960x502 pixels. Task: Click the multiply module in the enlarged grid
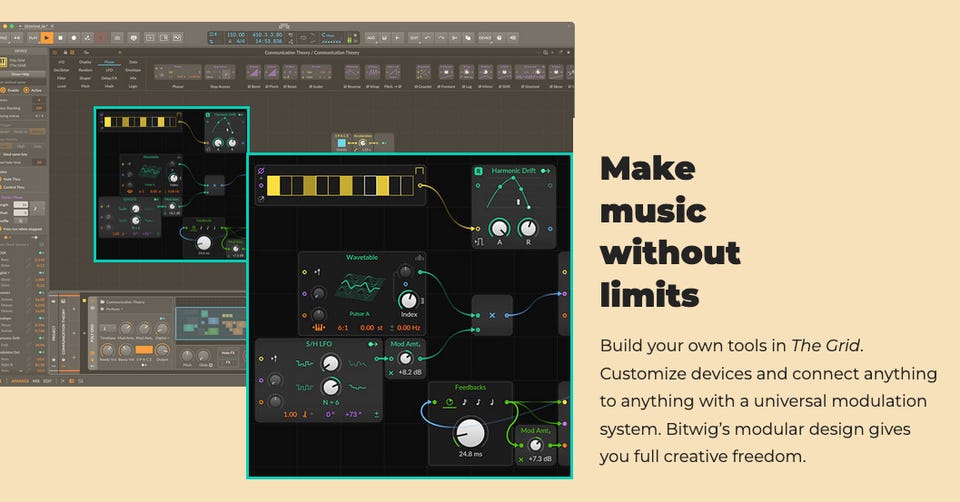click(x=492, y=315)
